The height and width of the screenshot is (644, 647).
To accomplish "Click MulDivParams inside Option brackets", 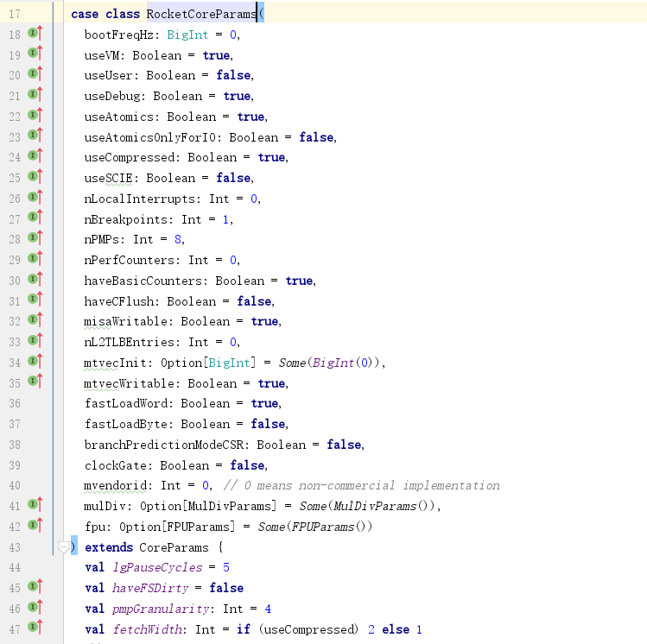I will pos(230,506).
